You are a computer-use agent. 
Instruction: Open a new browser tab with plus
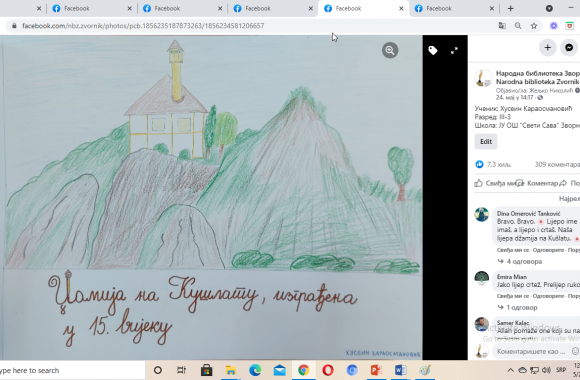click(x=510, y=9)
